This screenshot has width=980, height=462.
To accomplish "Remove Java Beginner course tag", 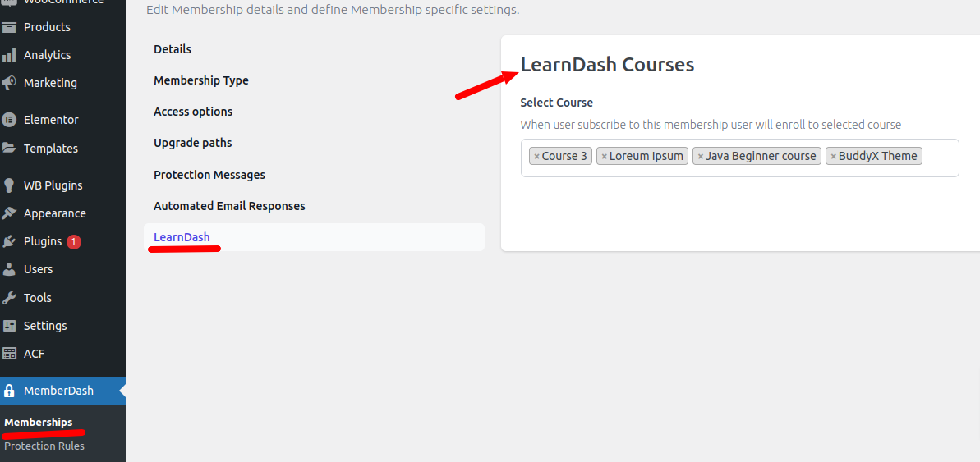I will click(x=700, y=157).
